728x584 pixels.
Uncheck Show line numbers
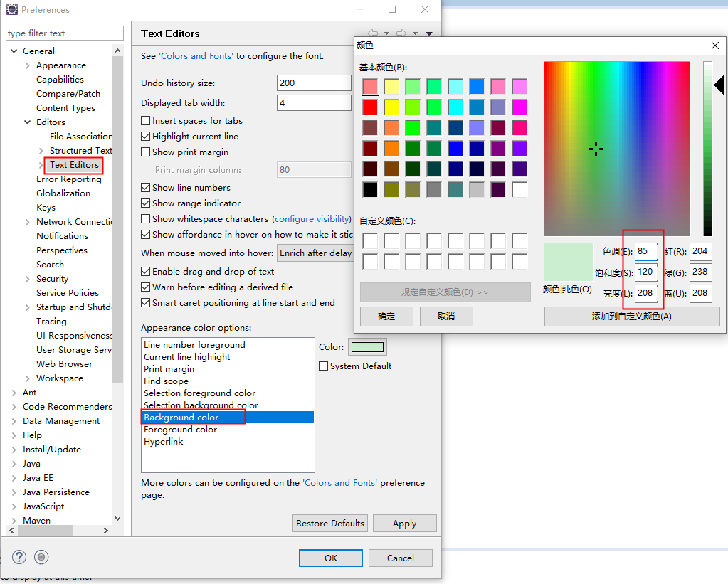point(146,188)
